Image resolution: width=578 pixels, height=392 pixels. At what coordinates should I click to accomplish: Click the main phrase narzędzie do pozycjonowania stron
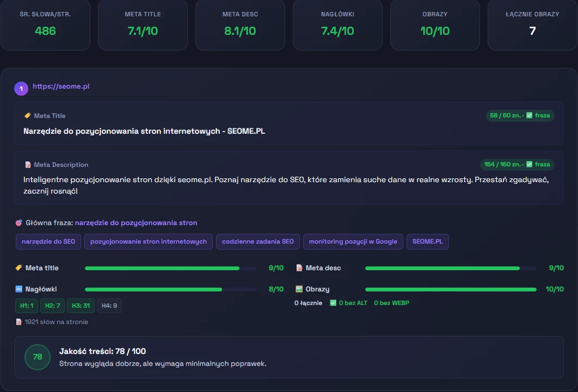pyautogui.click(x=136, y=223)
